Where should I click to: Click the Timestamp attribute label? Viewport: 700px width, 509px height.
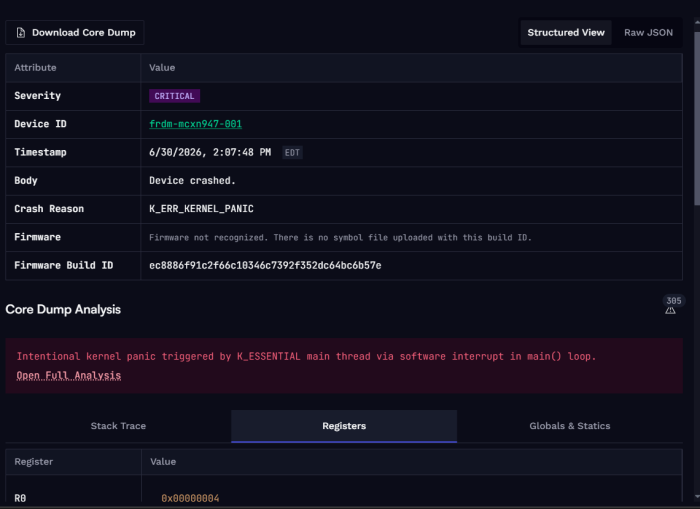[x=40, y=153]
